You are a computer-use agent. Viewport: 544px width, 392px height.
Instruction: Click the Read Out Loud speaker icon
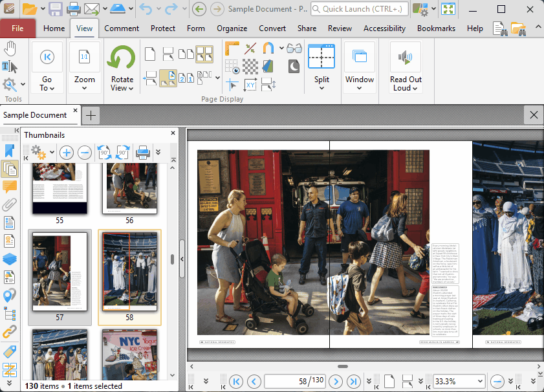click(406, 58)
